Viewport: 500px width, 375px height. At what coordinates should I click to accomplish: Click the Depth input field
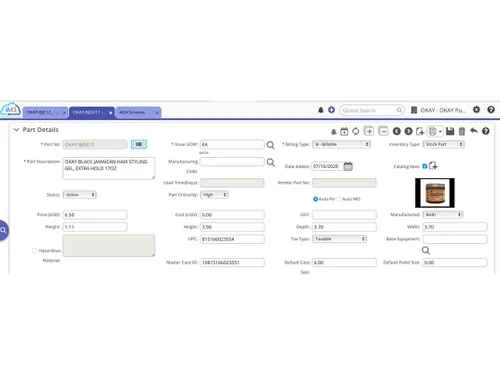tap(344, 227)
